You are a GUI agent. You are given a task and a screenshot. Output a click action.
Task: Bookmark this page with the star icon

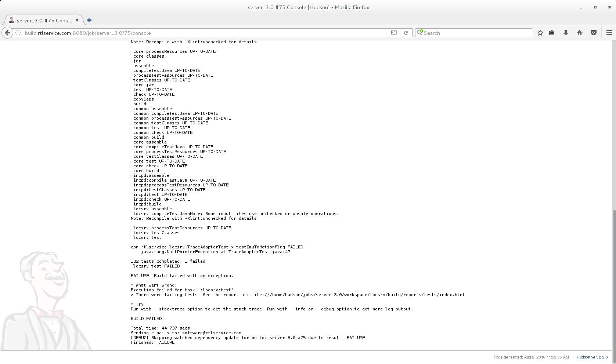tap(540, 33)
